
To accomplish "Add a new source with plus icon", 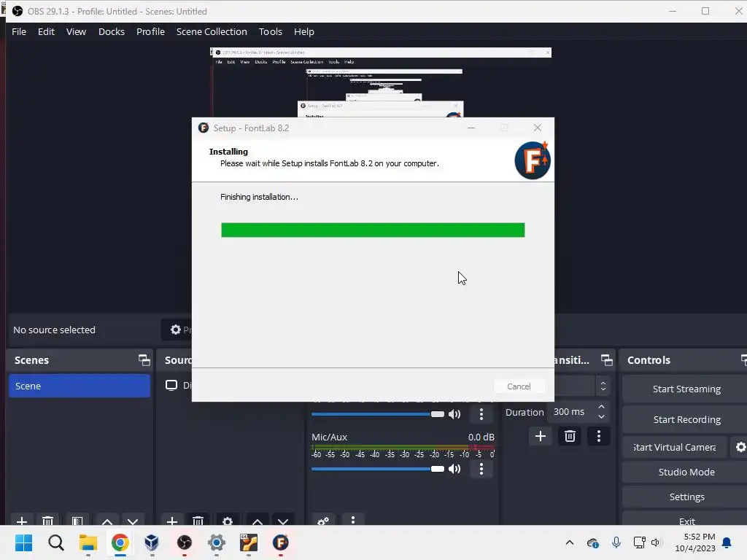I will [172, 521].
